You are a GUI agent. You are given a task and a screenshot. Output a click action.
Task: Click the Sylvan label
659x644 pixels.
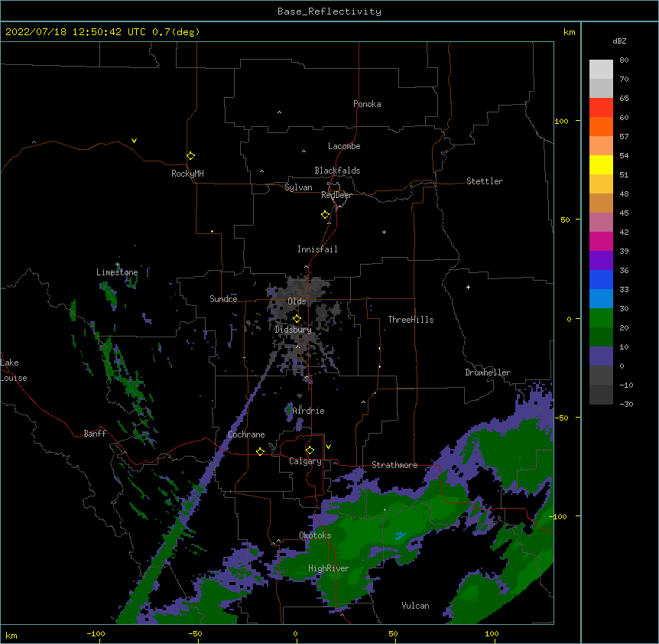point(298,187)
